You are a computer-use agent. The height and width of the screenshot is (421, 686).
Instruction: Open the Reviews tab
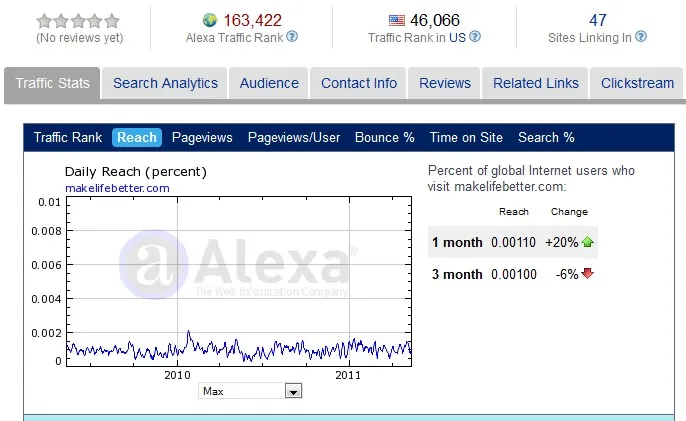click(x=444, y=83)
